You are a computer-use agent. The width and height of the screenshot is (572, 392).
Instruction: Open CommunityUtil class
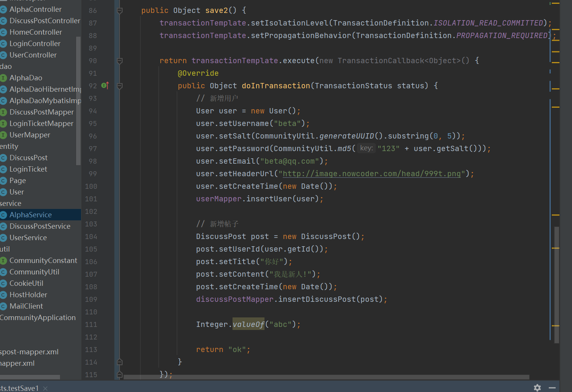click(x=34, y=272)
